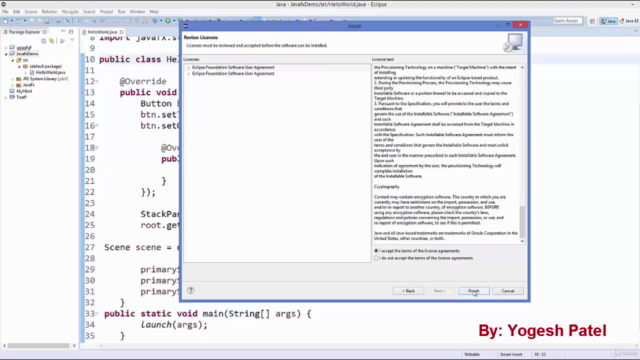Expand the first Eclipse Foundation license entry
The image size is (640, 360).
coord(189,67)
